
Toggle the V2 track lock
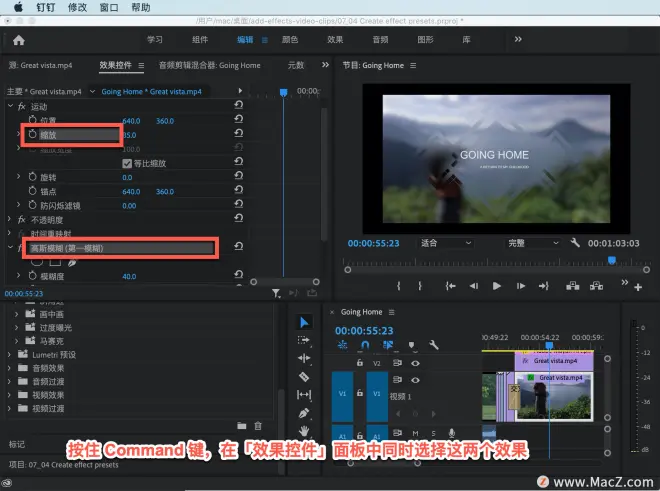point(359,363)
